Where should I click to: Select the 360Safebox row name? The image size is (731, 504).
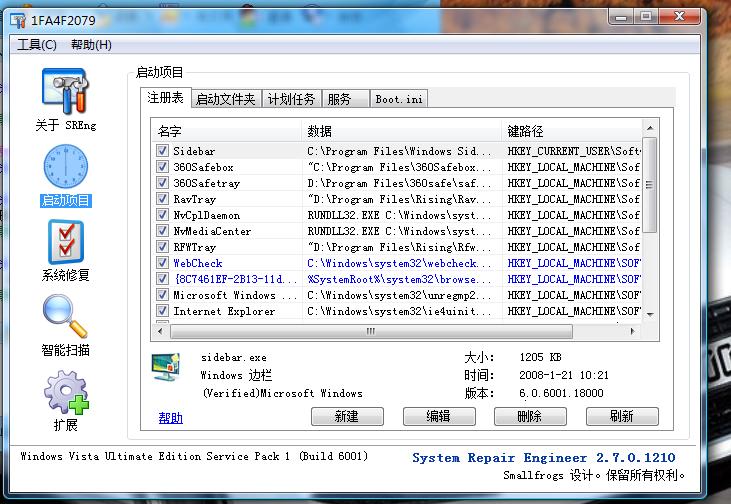tap(203, 167)
